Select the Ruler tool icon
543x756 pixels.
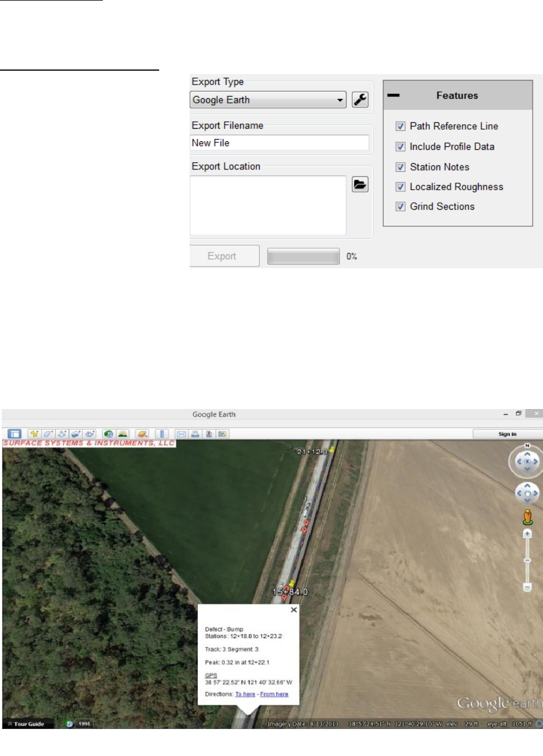click(x=162, y=434)
